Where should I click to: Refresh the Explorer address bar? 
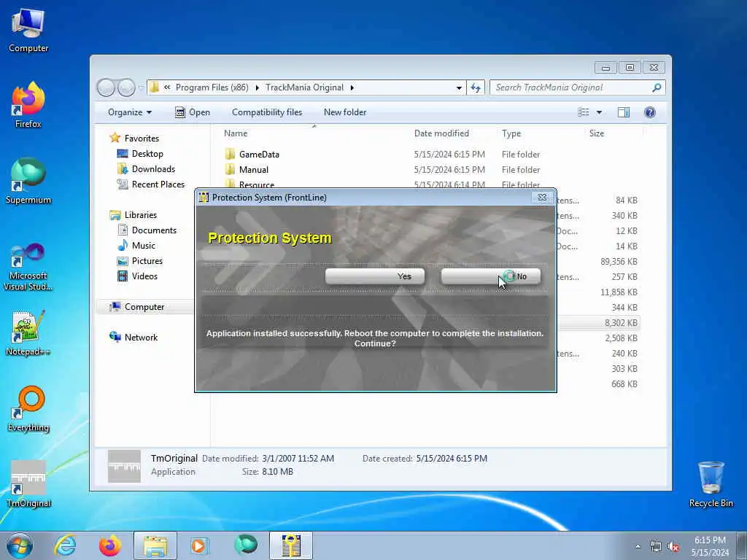click(x=476, y=87)
